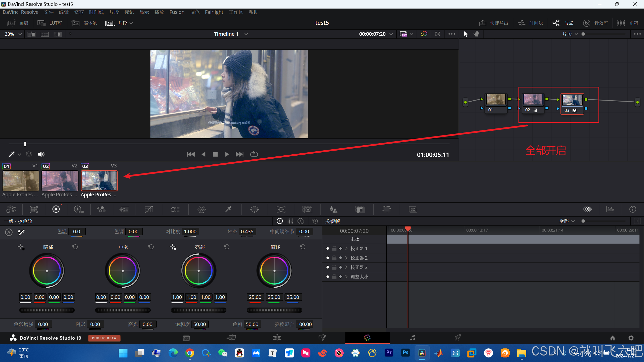Viewport: 644px width, 362px height.
Task: Open the 调色 menu
Action: click(194, 12)
